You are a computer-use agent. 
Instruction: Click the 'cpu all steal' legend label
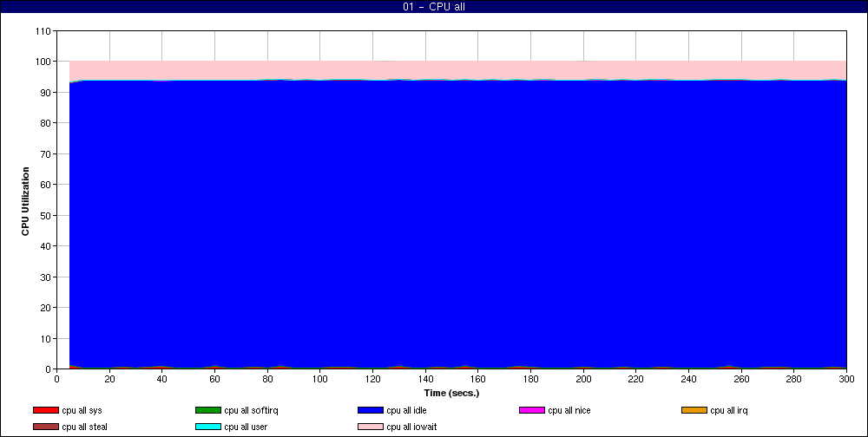(x=85, y=427)
